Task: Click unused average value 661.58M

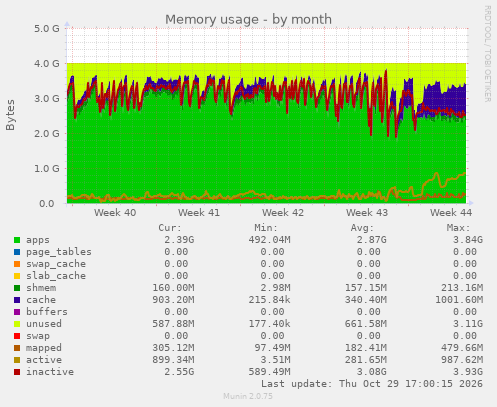Action: [x=366, y=324]
